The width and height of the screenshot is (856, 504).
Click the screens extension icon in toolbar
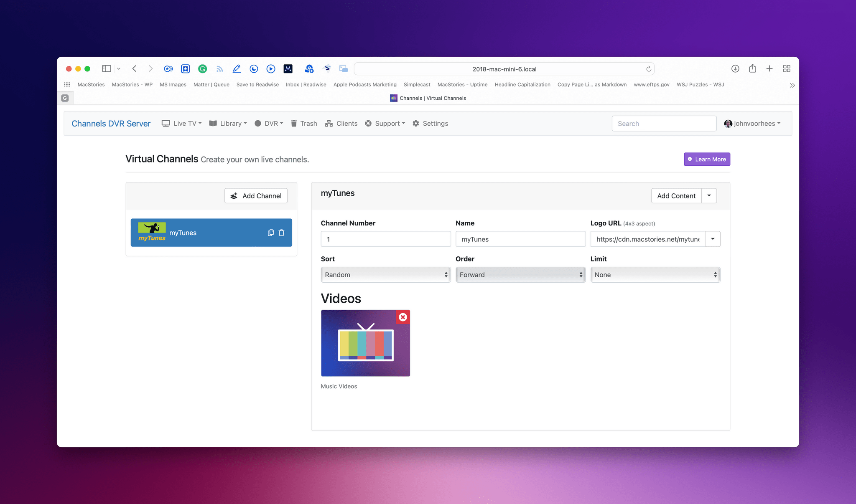pyautogui.click(x=344, y=68)
